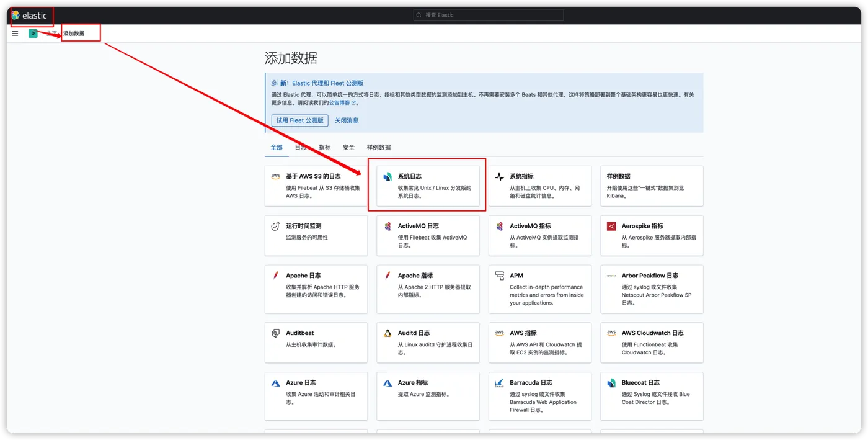
Task: Click the Arbor Peakflow 日志 icon
Action: coord(611,276)
